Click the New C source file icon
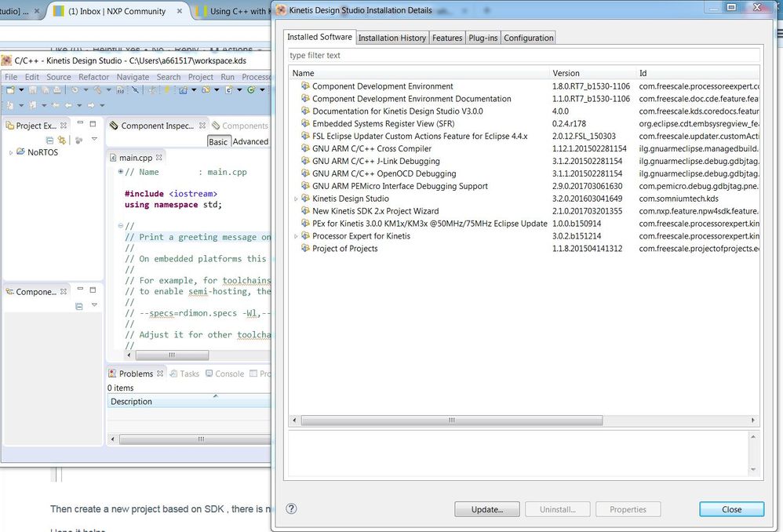This screenshot has height=532, width=783. pos(229,90)
